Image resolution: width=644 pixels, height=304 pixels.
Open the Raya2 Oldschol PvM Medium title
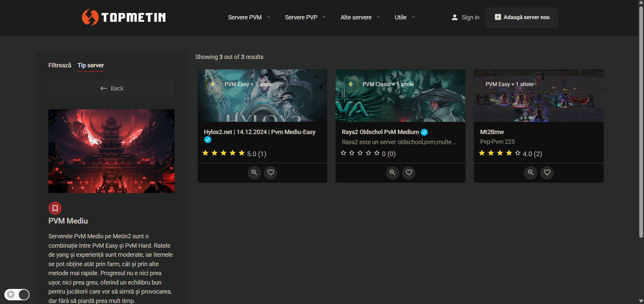pos(380,132)
